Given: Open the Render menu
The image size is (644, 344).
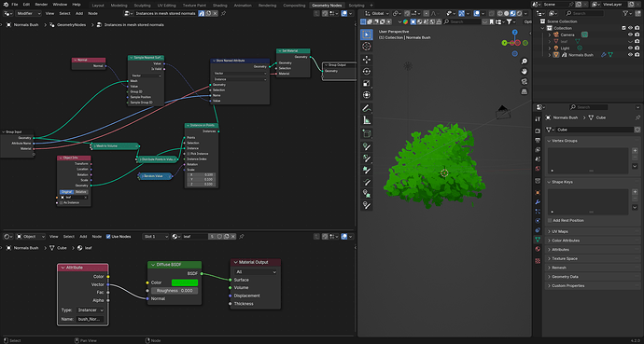Looking at the screenshot, I should coord(41,4).
